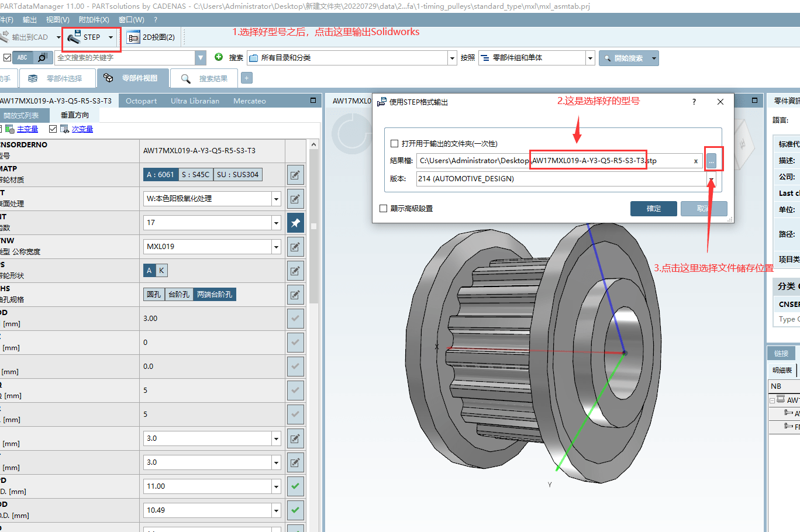This screenshot has width=800, height=532.
Task: Focus the 全文搜索的关键字 search field
Action: click(x=125, y=58)
